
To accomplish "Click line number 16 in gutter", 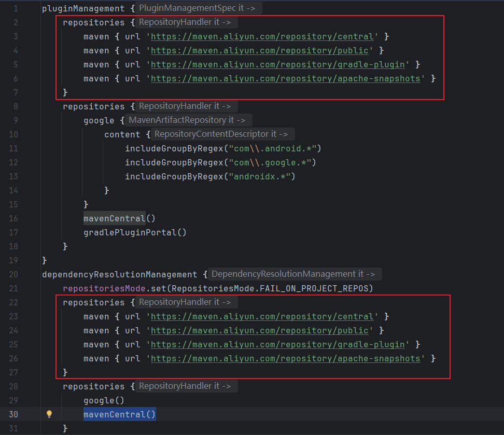I will coord(13,219).
